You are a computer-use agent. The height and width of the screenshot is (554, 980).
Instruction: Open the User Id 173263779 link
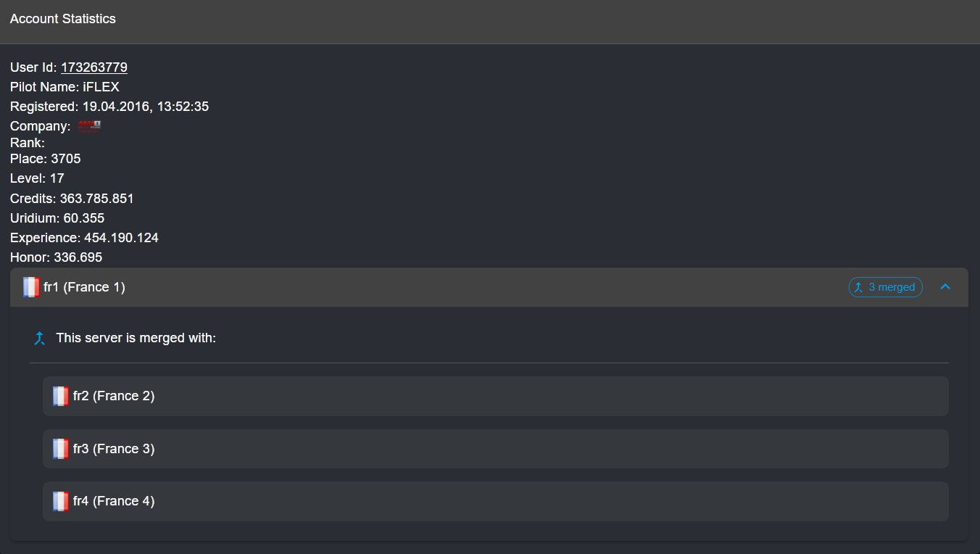[x=94, y=67]
